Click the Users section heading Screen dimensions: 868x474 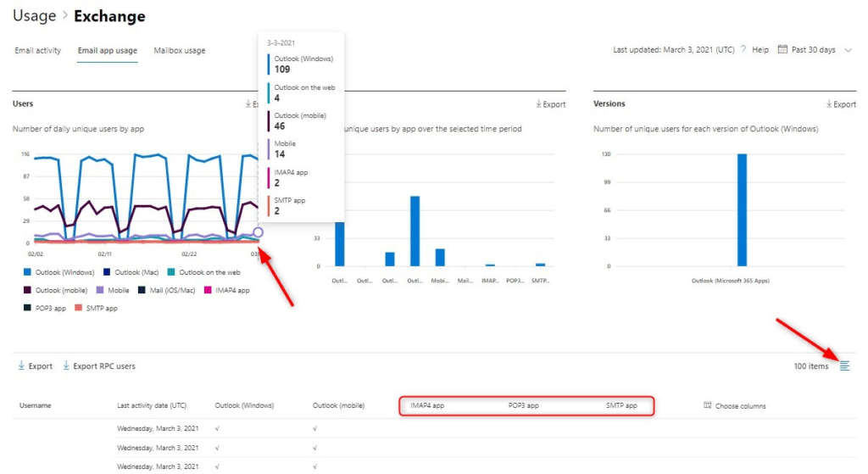(23, 103)
